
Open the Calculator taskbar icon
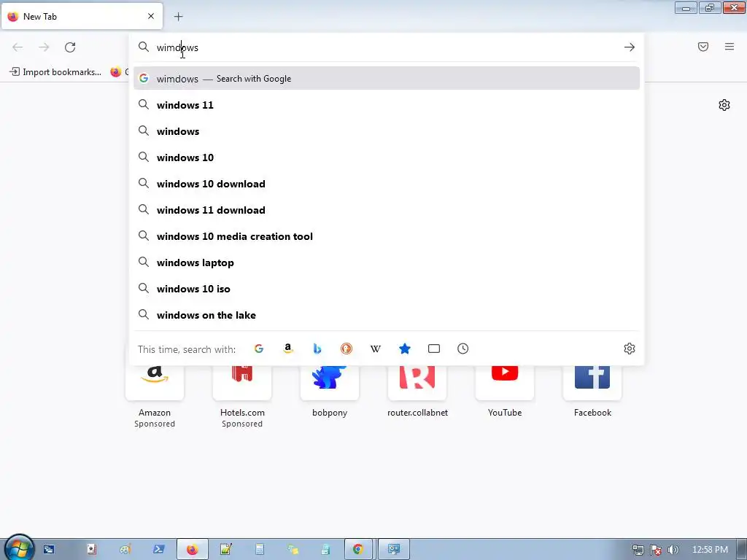point(259,550)
